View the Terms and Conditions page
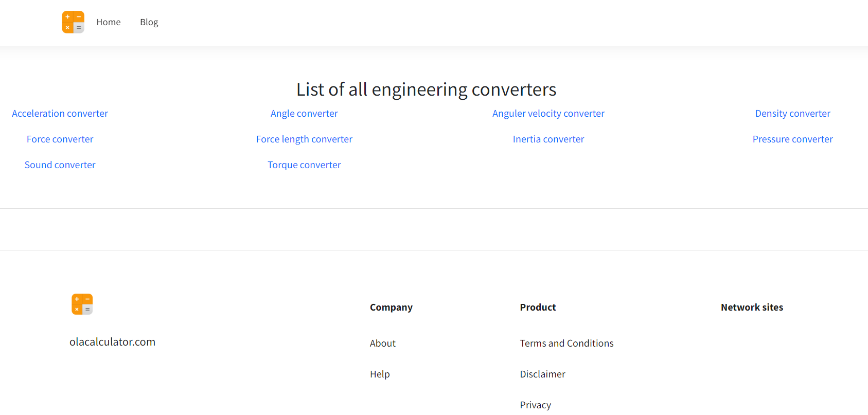The image size is (868, 415). [x=566, y=343]
